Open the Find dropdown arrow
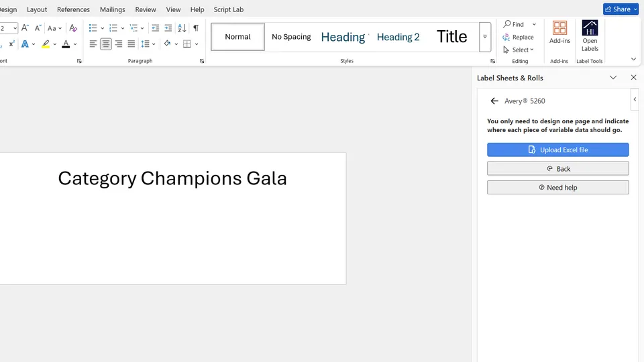The image size is (644, 362). [x=534, y=24]
